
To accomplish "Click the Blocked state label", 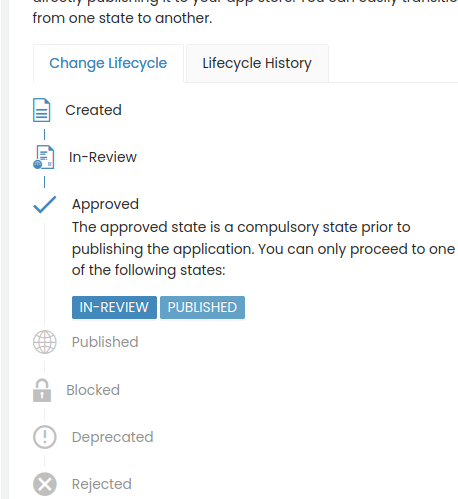I will coord(93,390).
